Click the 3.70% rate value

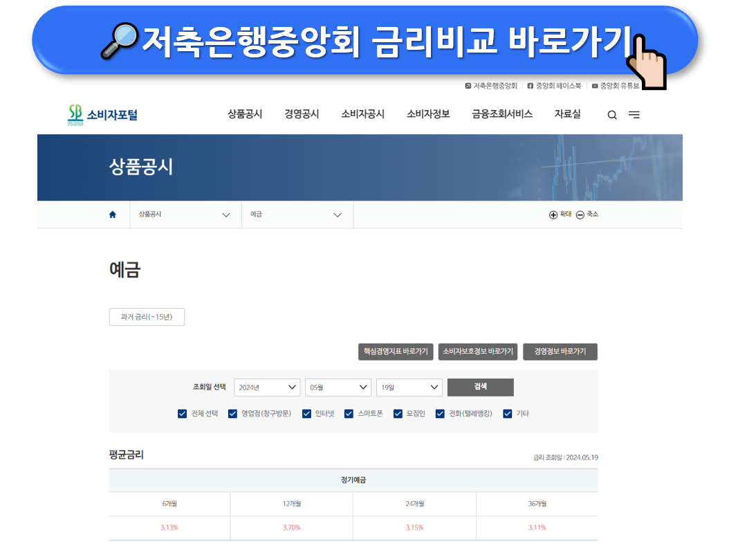coord(292,528)
